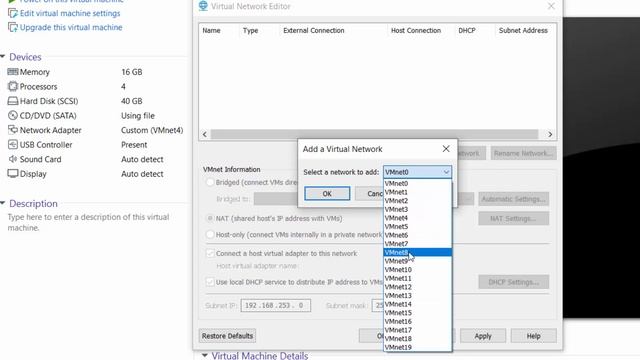Click the Processors device icon

(13, 87)
